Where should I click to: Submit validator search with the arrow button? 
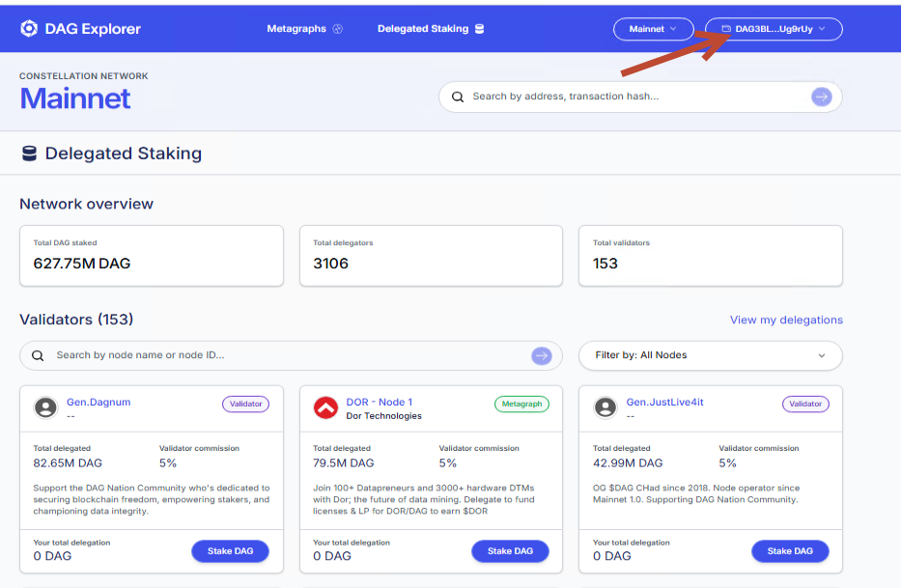click(542, 355)
